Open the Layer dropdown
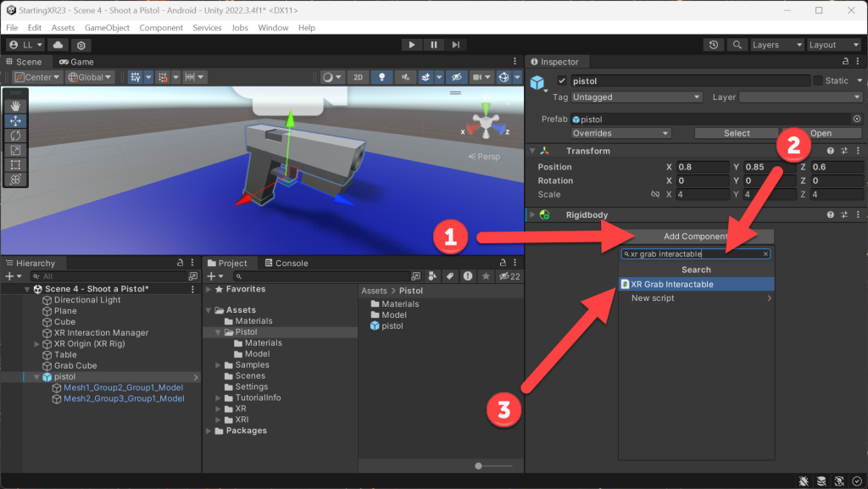 click(801, 97)
